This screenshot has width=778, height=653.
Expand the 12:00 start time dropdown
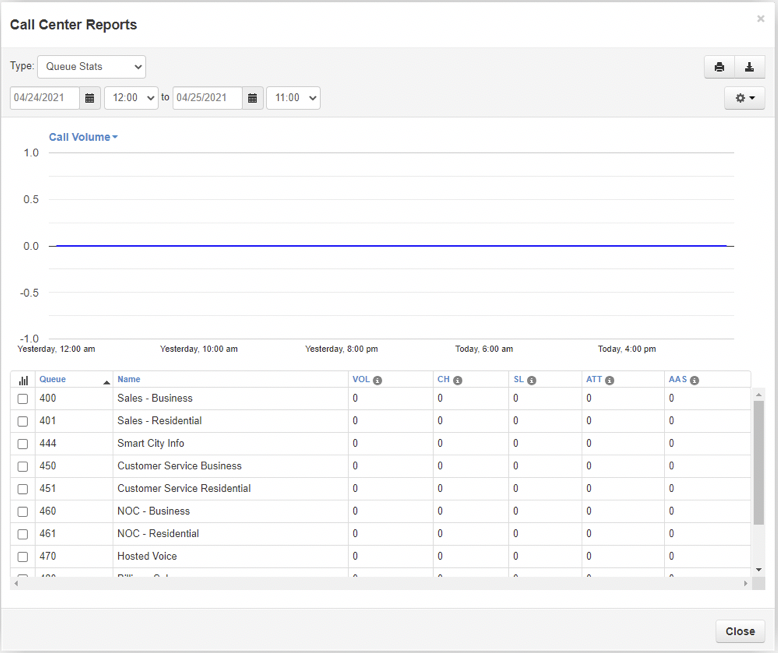point(131,98)
